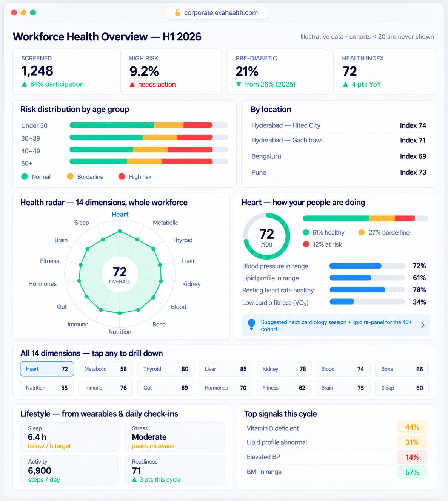The image size is (448, 501).
Task: Open the Pune location row
Action: pyautogui.click(x=339, y=172)
